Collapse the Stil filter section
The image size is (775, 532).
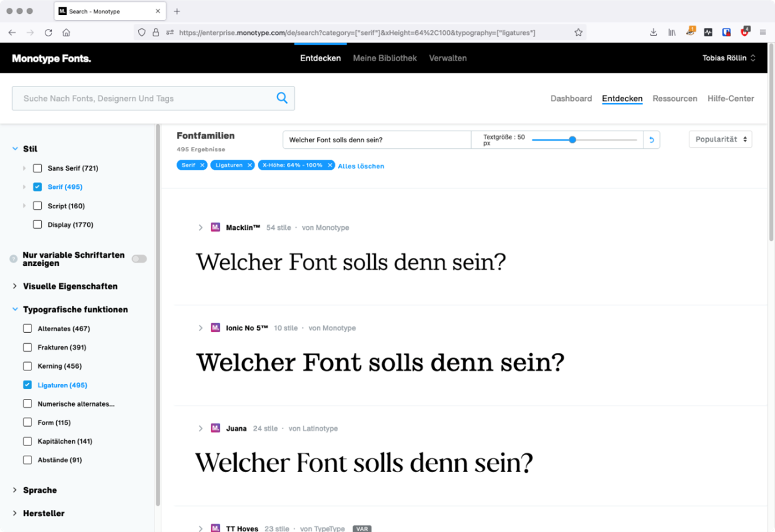15,149
